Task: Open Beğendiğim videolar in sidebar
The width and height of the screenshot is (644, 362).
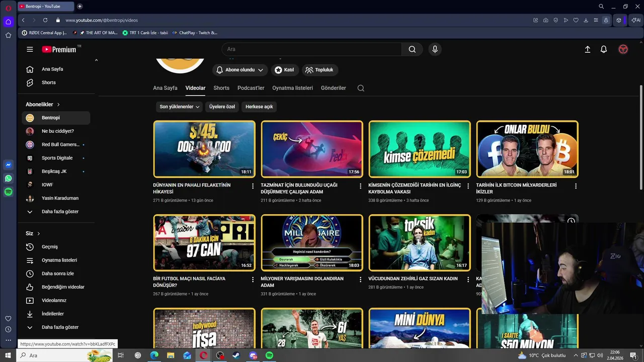Action: 55,287
